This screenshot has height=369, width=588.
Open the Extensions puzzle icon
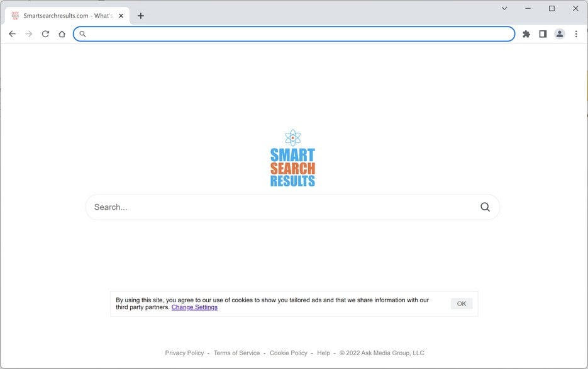coord(526,34)
